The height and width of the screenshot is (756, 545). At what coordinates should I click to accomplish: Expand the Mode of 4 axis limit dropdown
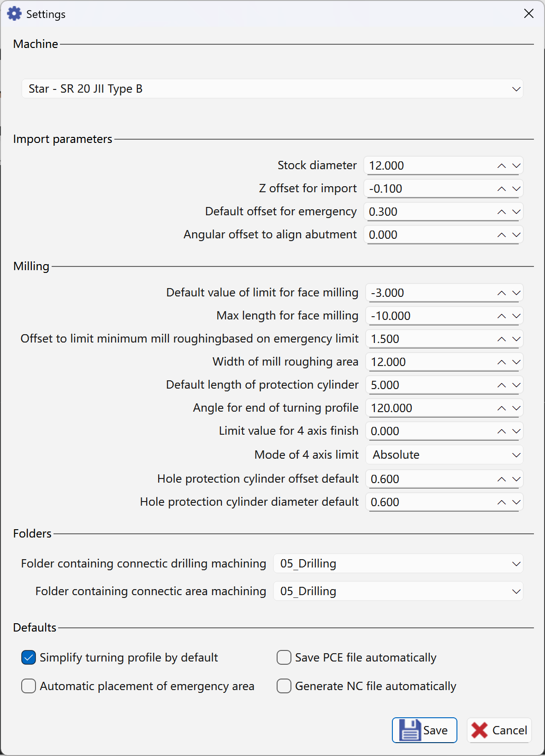coord(444,455)
